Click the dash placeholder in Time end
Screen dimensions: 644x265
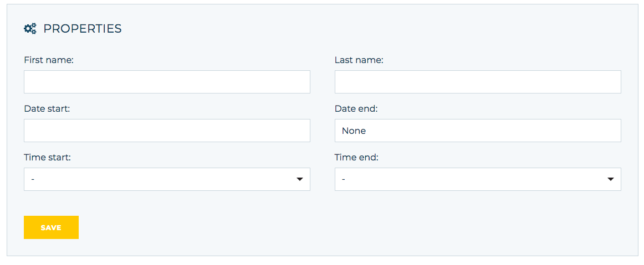click(x=344, y=179)
